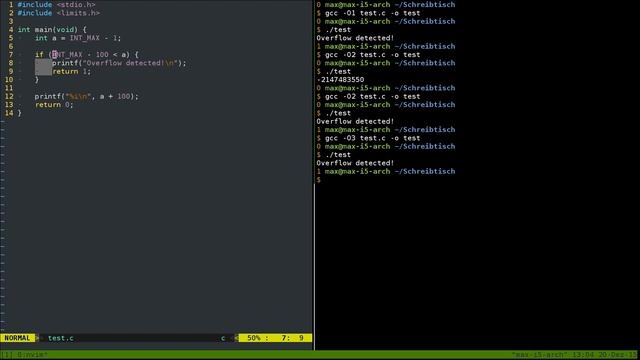The height and width of the screenshot is (360, 640).
Task: Click the 'return 1;' statement
Action: click(71, 71)
